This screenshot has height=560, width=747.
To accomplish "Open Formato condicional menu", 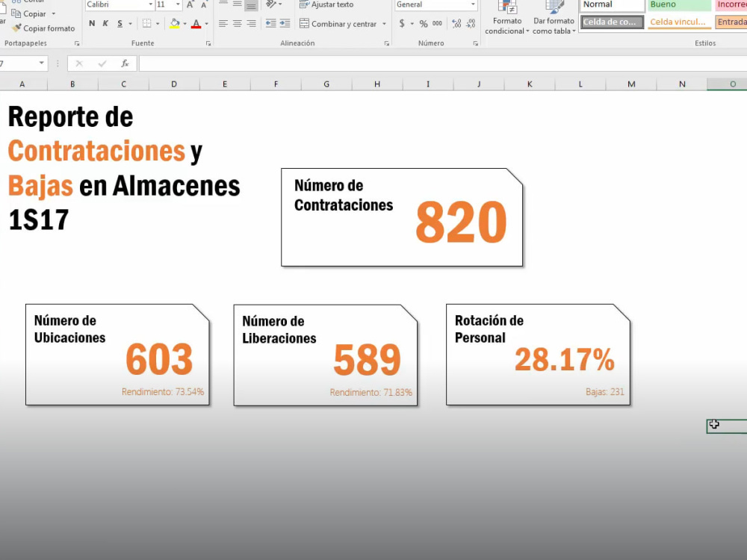I will tap(507, 18).
